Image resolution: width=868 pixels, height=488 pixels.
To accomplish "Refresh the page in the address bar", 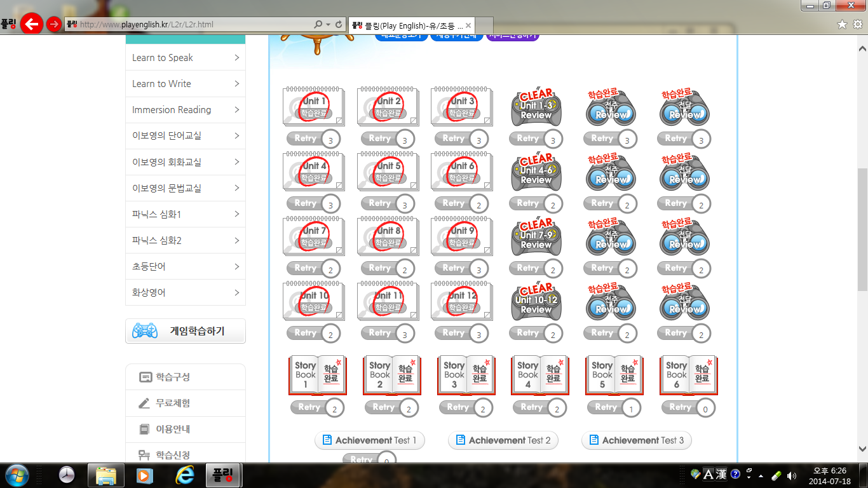I will (339, 24).
